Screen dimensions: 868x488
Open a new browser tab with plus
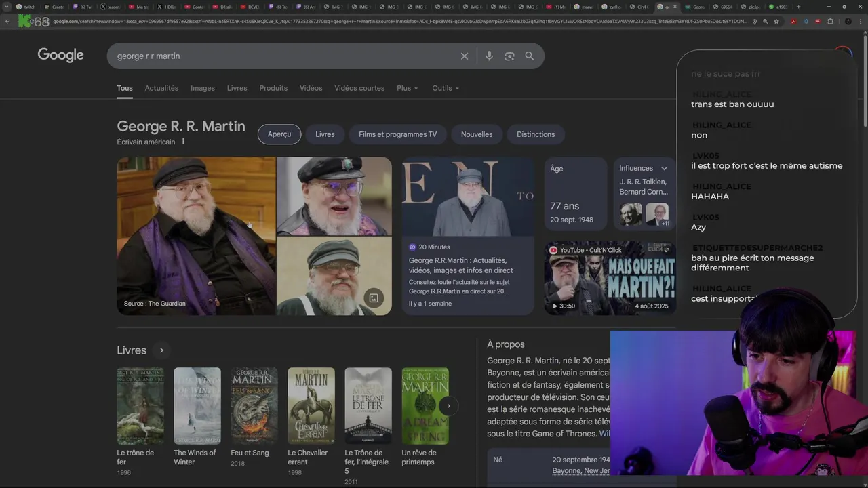tap(798, 7)
